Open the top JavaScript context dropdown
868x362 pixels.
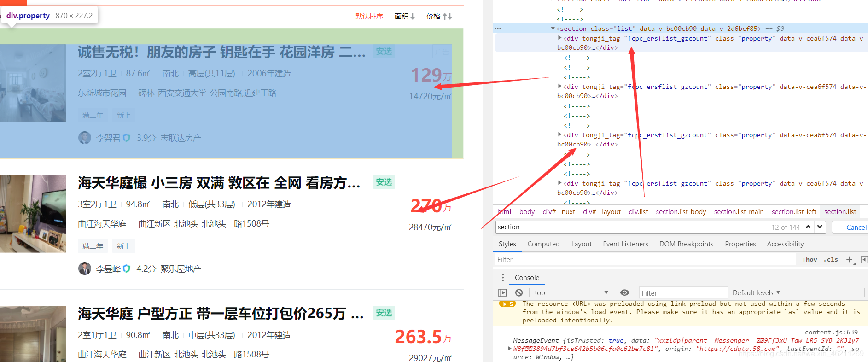click(x=571, y=293)
